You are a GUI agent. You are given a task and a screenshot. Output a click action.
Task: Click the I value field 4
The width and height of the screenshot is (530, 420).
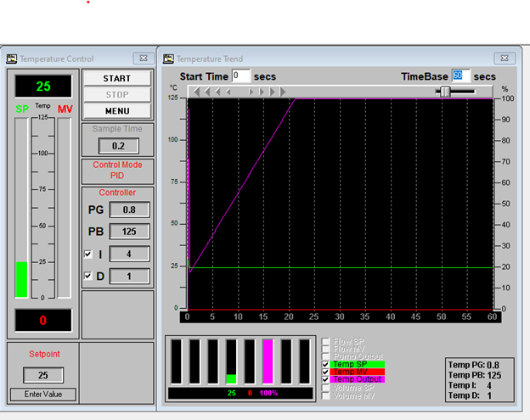point(129,254)
